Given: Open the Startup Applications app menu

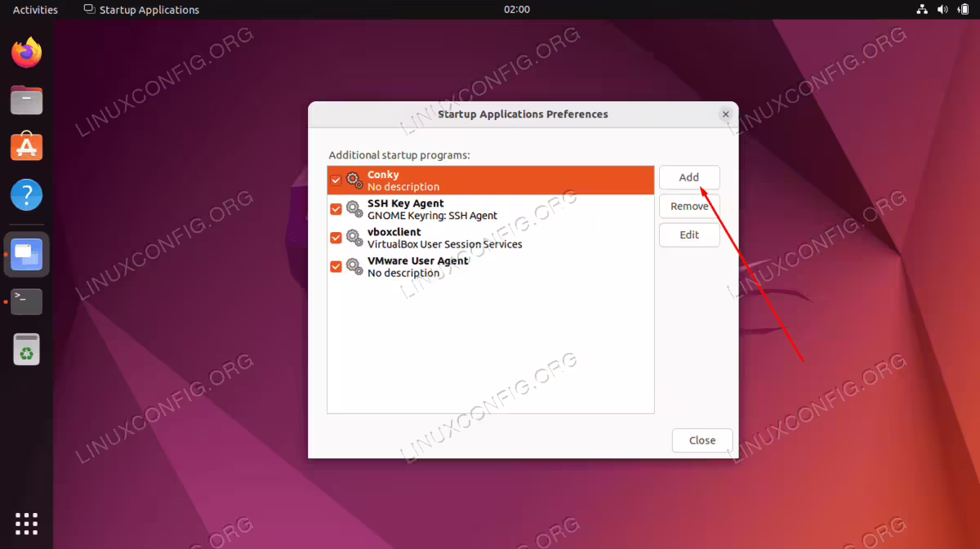Looking at the screenshot, I should 141,10.
